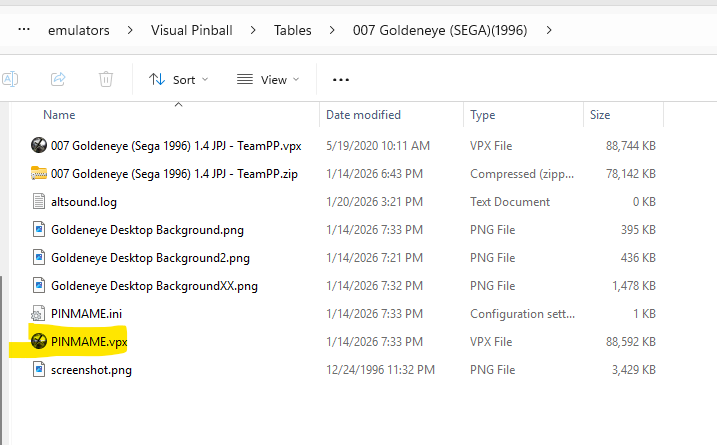Open the See more toolbar ellipsis
Screen dimensions: 717x445
(x=341, y=80)
